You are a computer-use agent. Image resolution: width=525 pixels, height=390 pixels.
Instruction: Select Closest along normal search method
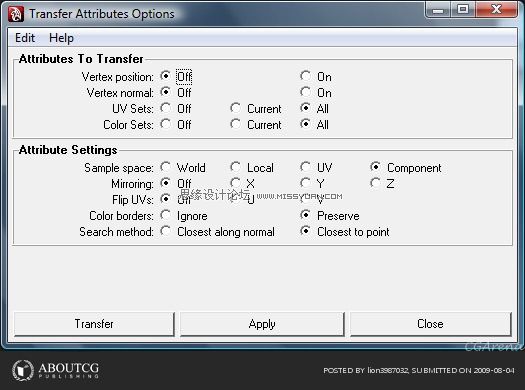coord(165,231)
